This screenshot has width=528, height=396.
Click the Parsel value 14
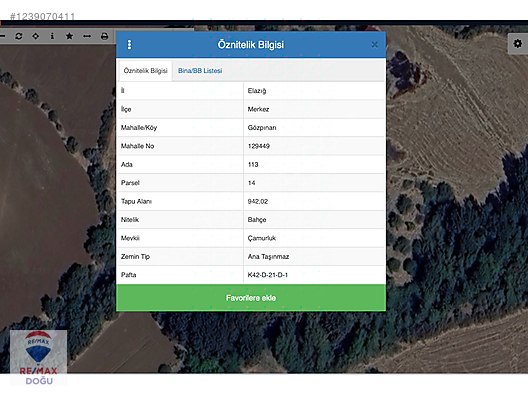(x=252, y=183)
